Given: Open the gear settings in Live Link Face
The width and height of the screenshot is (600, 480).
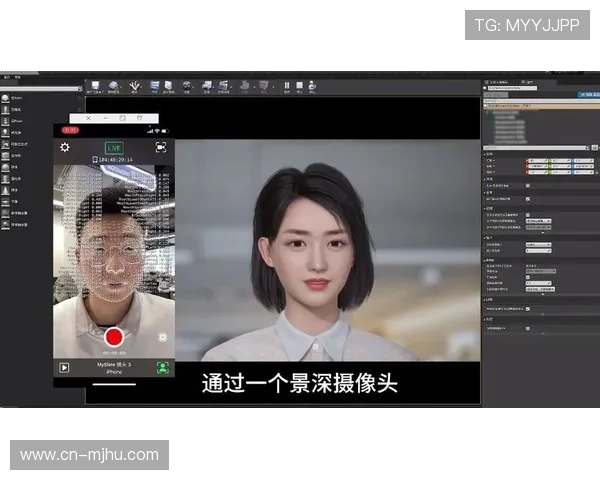Looking at the screenshot, I should click(x=65, y=147).
